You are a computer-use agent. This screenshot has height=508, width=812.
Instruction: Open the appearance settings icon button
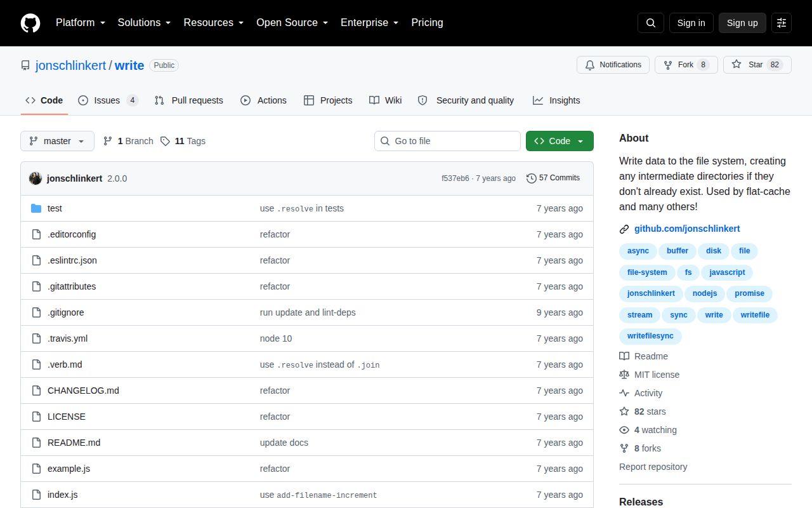782,23
